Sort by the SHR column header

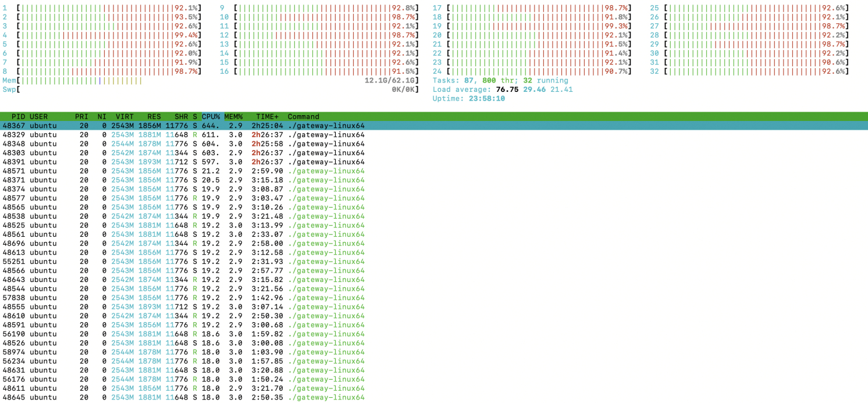coord(181,116)
